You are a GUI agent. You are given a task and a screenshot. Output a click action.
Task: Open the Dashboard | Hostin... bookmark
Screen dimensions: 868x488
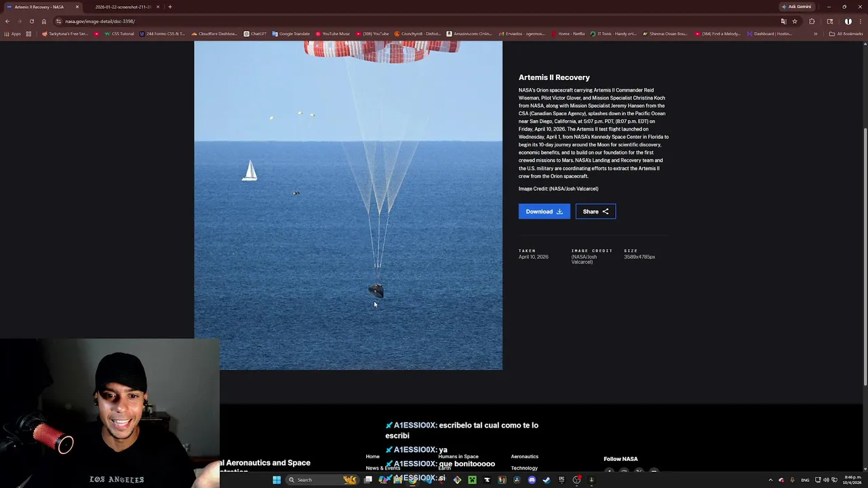[769, 34]
